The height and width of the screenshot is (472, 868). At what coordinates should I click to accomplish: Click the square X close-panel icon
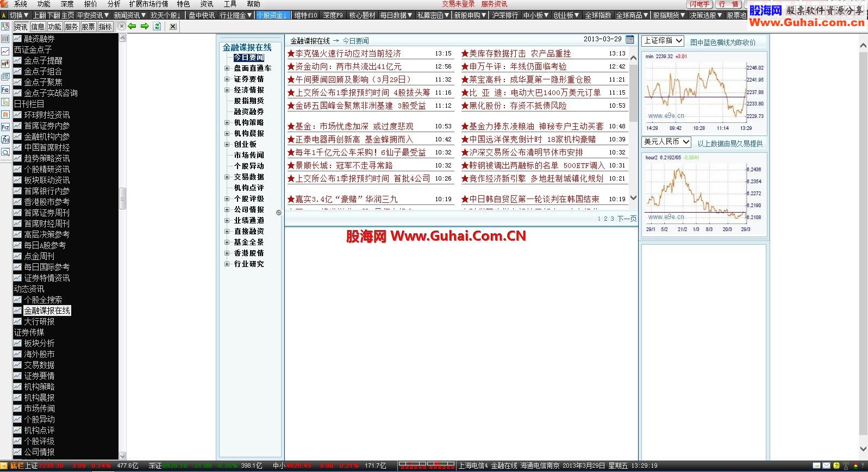(x=172, y=26)
